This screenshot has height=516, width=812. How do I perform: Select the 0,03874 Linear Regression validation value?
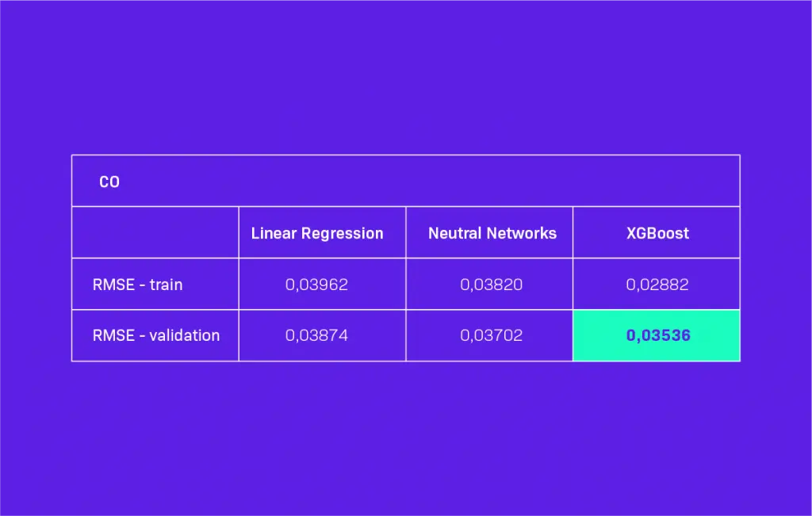click(x=316, y=335)
